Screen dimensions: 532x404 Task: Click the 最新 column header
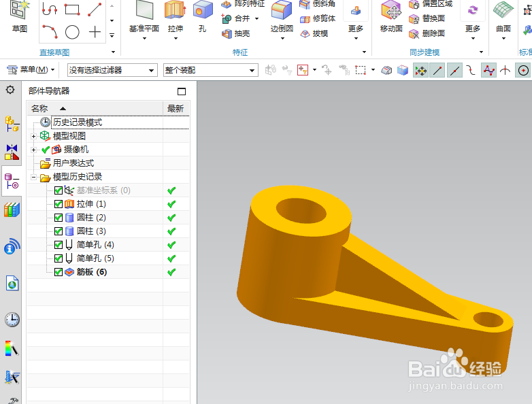click(x=176, y=109)
